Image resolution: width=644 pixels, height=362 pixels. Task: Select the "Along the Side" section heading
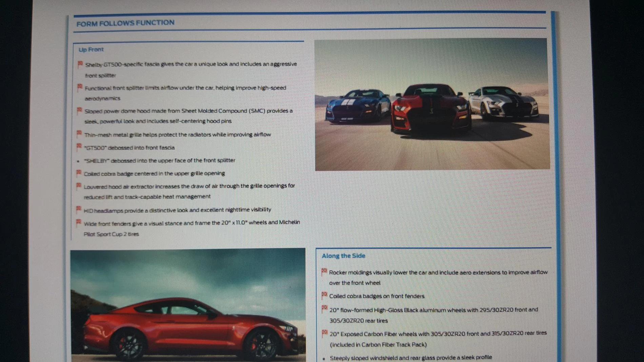(343, 256)
